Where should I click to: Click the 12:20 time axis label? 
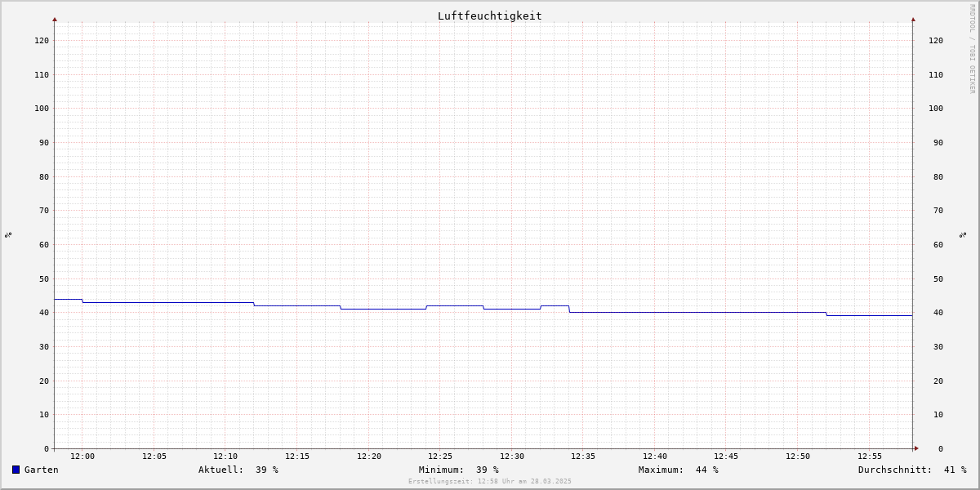coord(369,457)
